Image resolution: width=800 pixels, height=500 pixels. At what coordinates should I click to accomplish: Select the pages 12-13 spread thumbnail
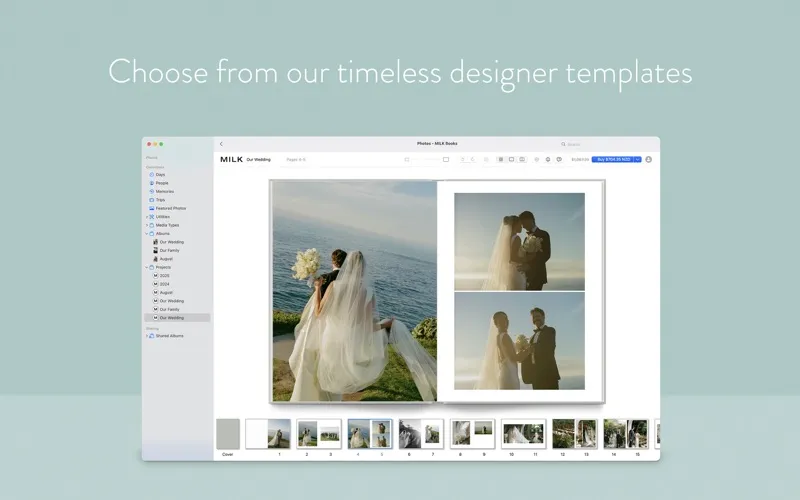(574, 434)
